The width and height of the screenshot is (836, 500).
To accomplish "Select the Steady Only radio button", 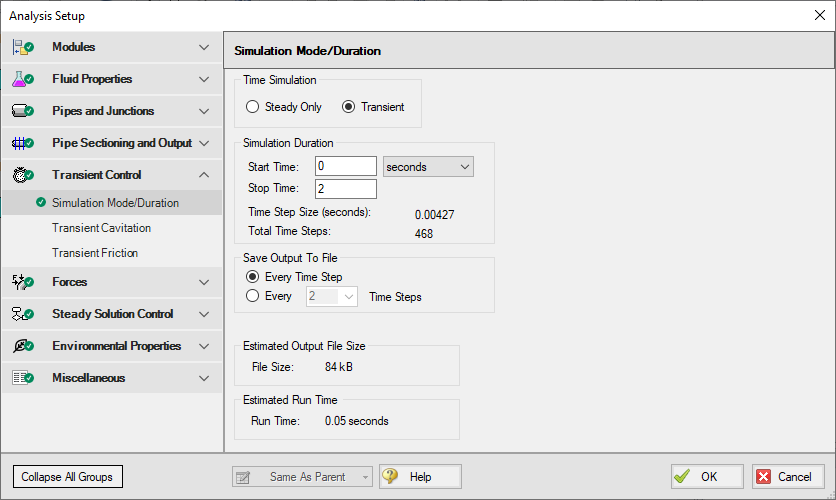I will [252, 107].
